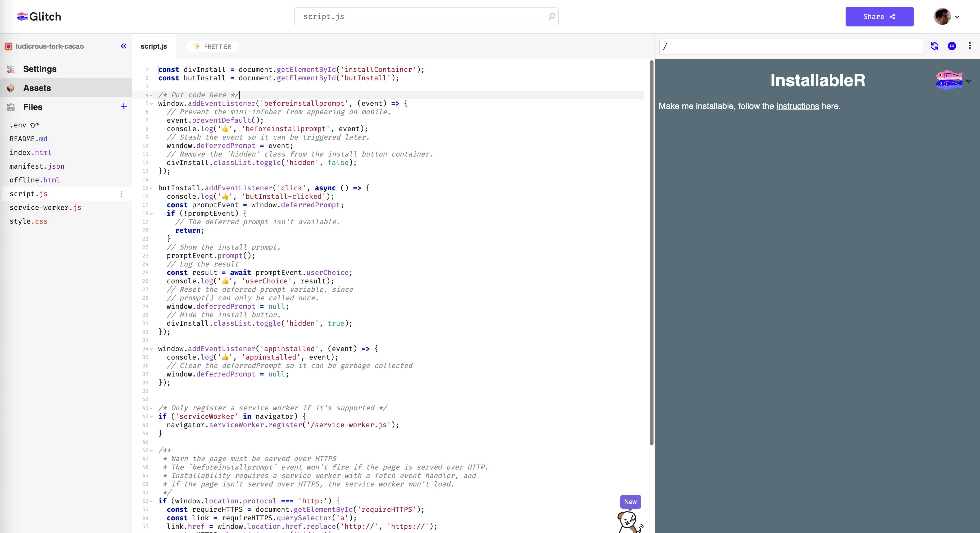Open index.html in the file list
The image size is (980, 533).
[30, 153]
